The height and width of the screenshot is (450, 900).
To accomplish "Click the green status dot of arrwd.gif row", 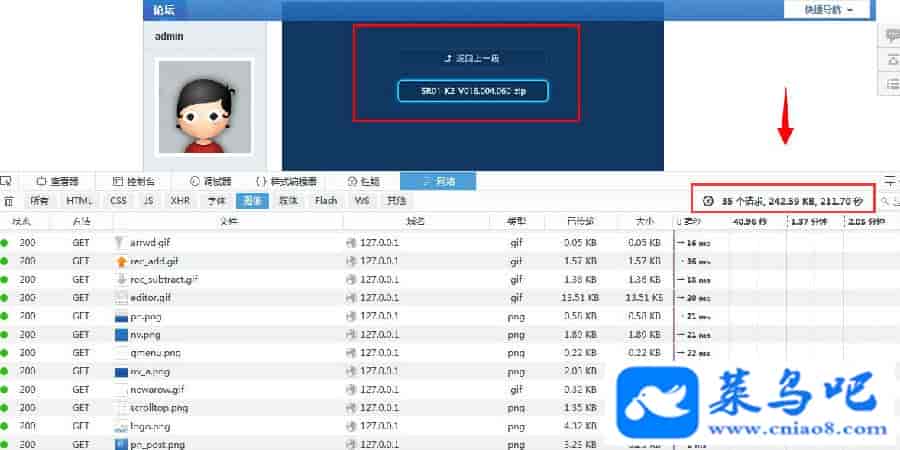I will pos(5,243).
